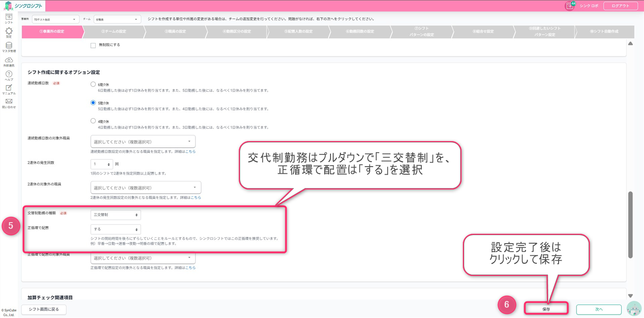The image size is (644, 318).
Task: Open the マニュアル edit icon
Action: [x=8, y=88]
